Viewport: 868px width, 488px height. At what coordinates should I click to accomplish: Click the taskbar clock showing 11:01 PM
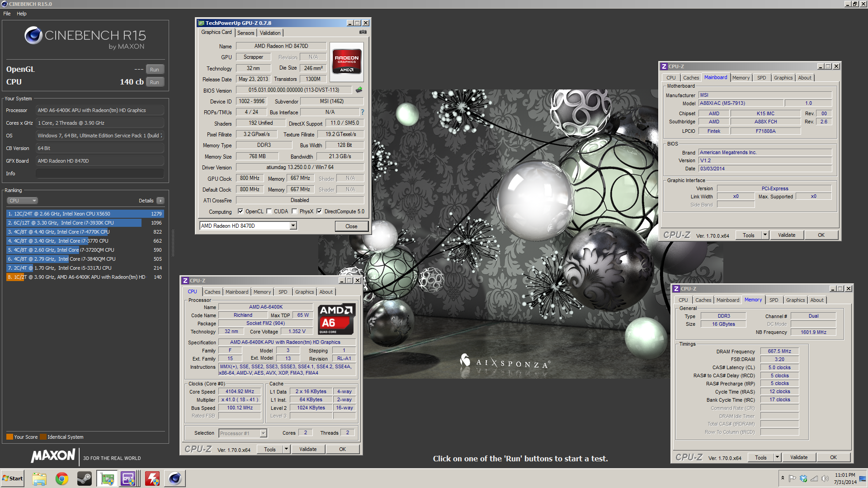coord(845,479)
